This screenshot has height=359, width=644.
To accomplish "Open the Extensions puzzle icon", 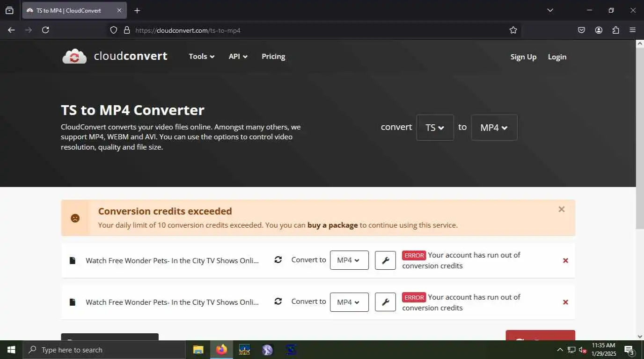I will click(x=616, y=30).
